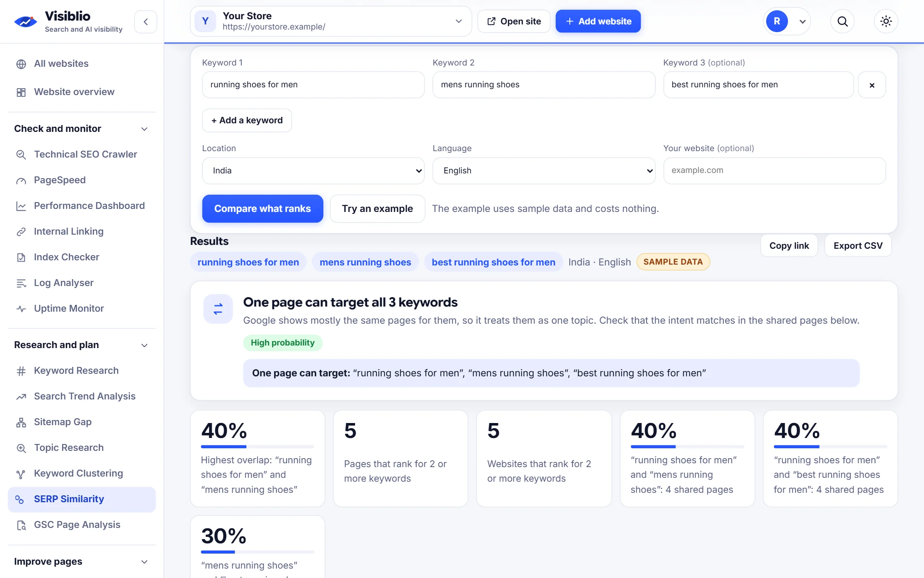Click the Sitemap Gap icon

[21, 422]
